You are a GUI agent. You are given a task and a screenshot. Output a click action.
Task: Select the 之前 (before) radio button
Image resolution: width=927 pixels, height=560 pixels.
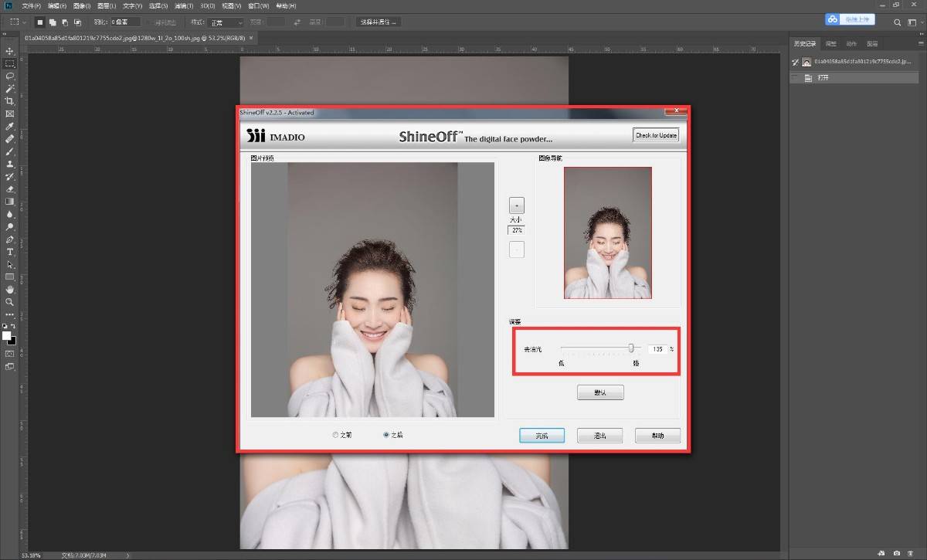pyautogui.click(x=335, y=435)
